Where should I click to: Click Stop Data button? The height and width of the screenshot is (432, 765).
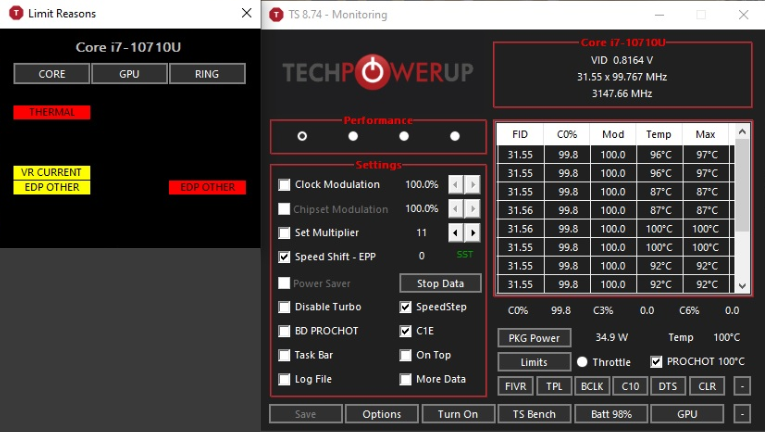tap(440, 283)
